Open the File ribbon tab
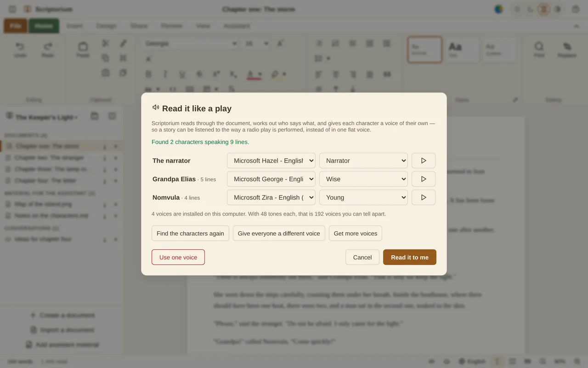This screenshot has width=588, height=368. point(16,26)
